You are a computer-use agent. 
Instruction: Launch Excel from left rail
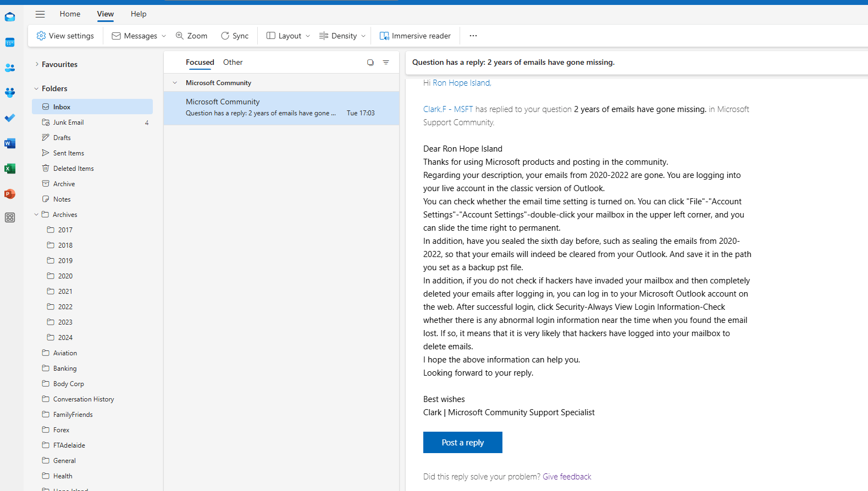point(10,169)
